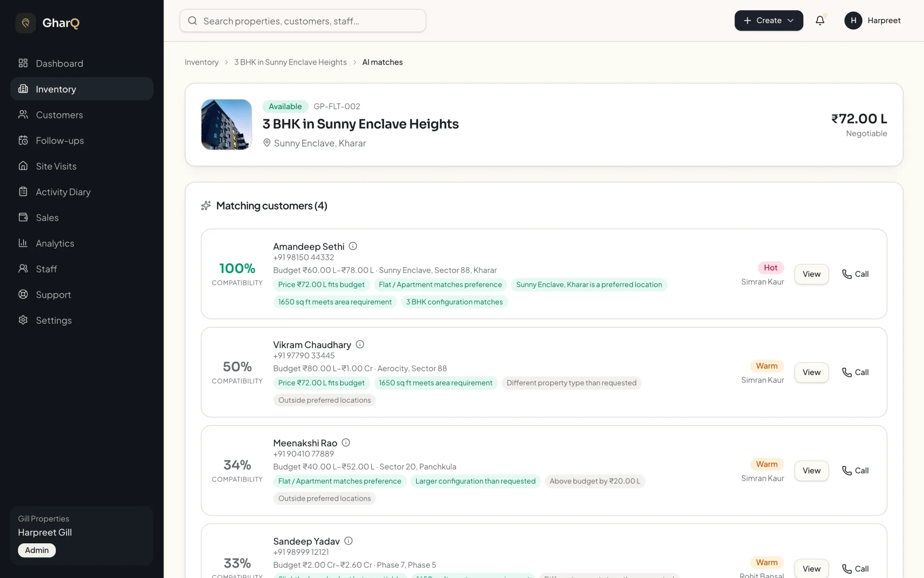This screenshot has width=924, height=578.
Task: Click the Warm tag on Vikram Chaudhary
Action: (x=767, y=366)
